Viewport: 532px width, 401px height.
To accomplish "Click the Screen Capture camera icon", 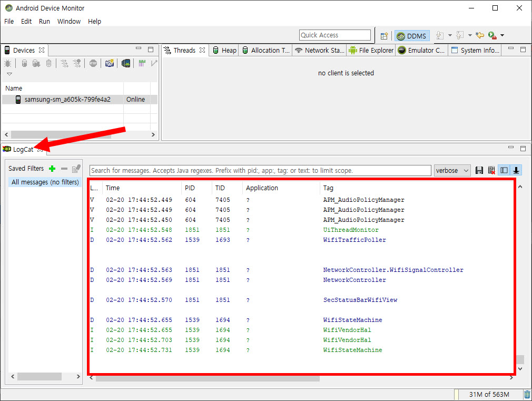I will (x=109, y=63).
